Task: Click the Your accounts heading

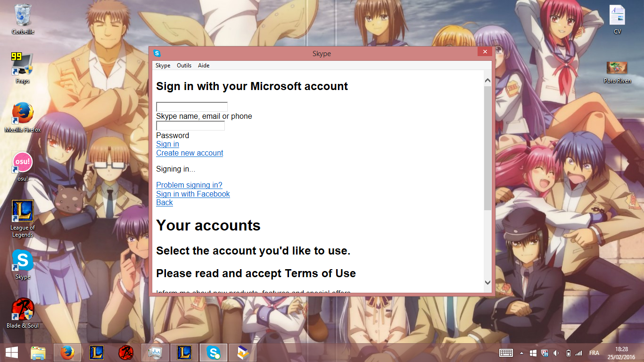Action: 208,225
